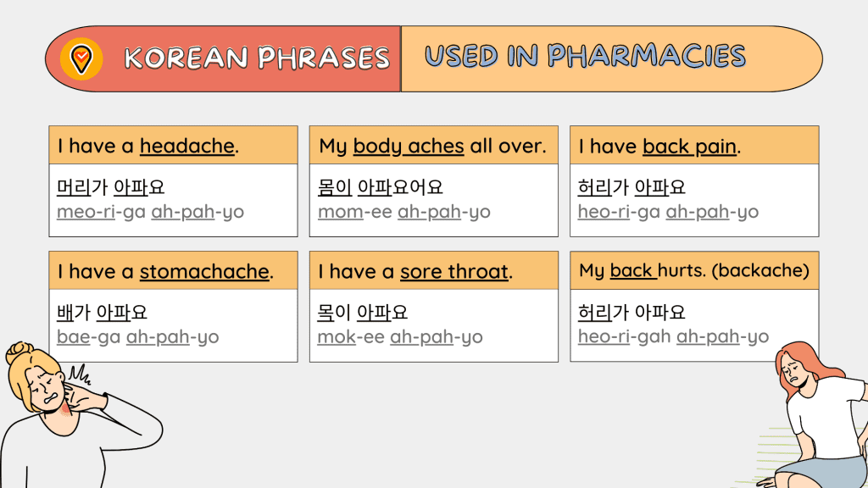Click the Korean phrase "배가 아파요"
Image resolution: width=868 pixels, height=488 pixels.
103,313
